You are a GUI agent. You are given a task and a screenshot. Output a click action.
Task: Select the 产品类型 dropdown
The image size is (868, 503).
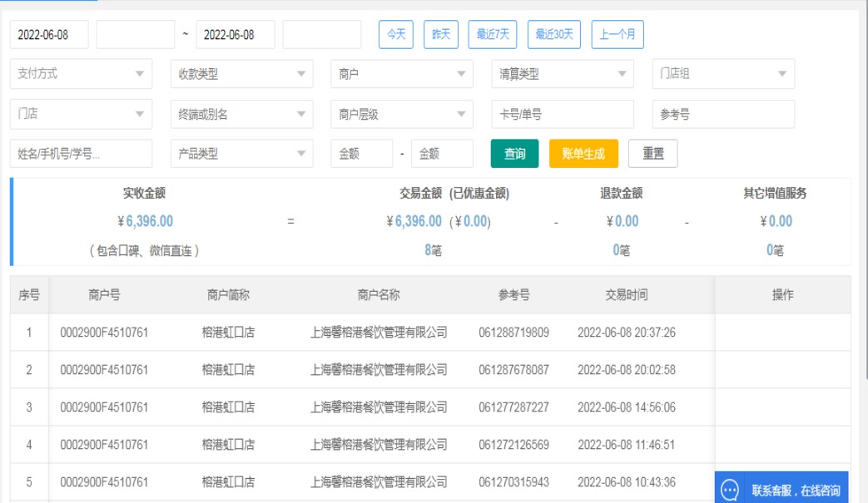(241, 154)
